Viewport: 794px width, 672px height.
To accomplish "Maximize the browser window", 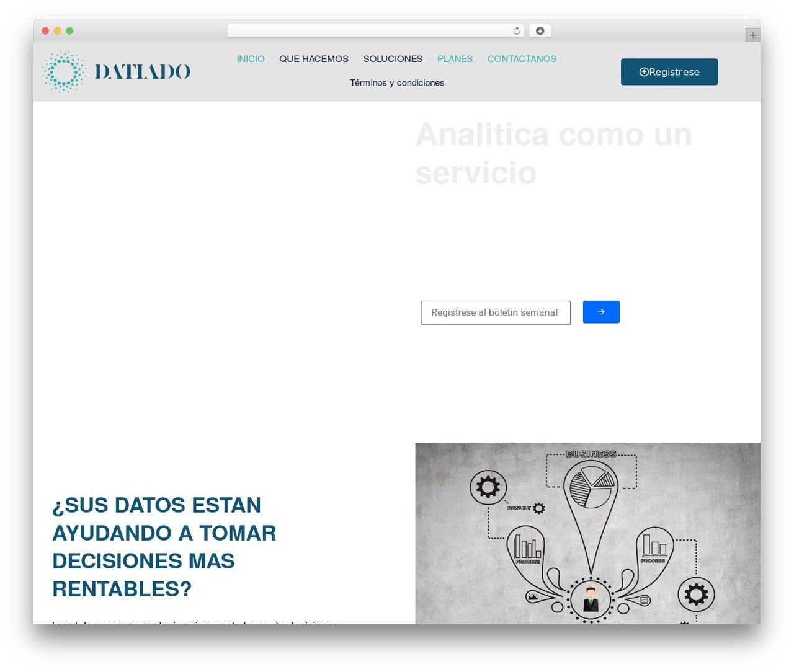I will [69, 31].
